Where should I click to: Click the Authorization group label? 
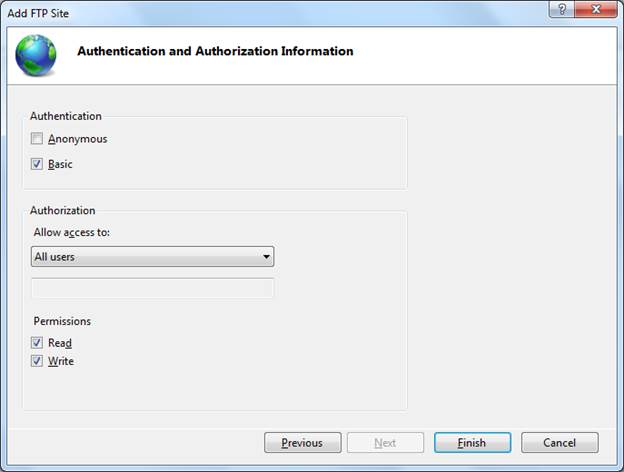coord(62,211)
